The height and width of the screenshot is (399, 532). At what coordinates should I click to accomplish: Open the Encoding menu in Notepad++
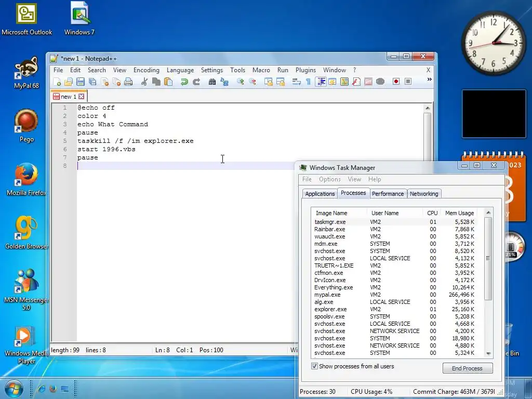click(146, 70)
